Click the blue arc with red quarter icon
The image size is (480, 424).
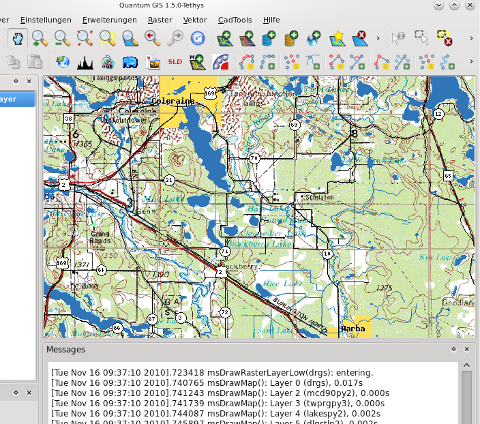click(x=221, y=62)
